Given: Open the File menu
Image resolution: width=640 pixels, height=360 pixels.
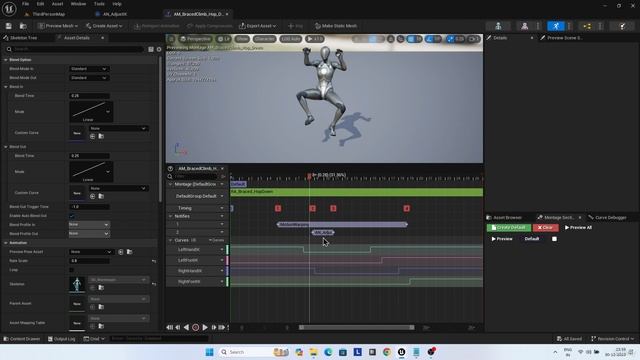Looking at the screenshot, I should (25, 4).
